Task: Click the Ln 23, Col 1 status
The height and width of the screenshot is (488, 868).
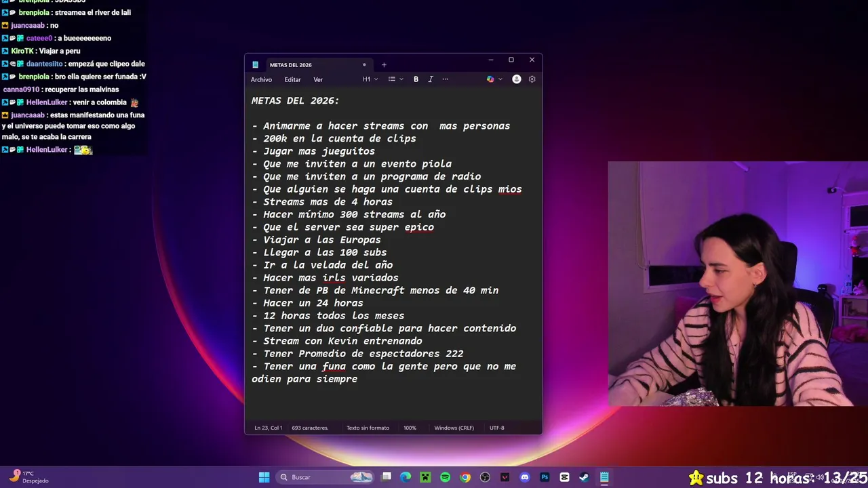Action: tap(268, 428)
